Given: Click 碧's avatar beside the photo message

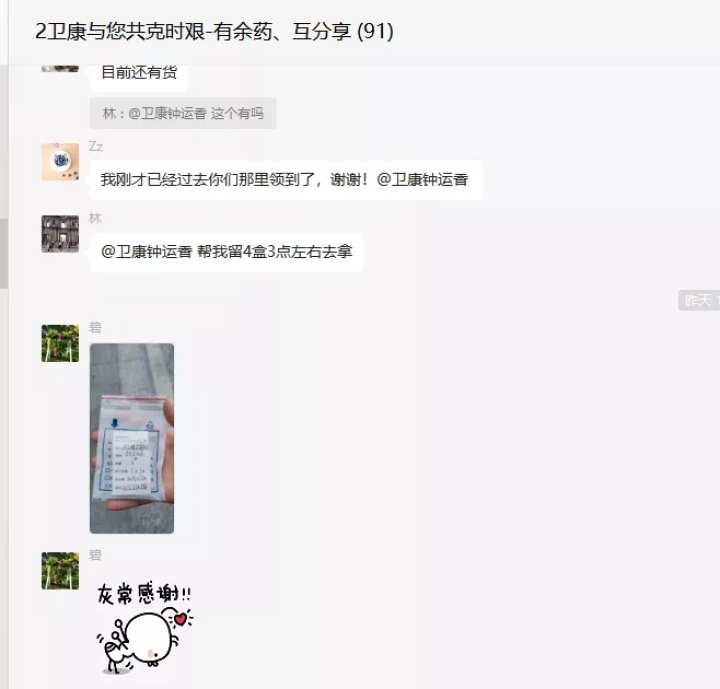Looking at the screenshot, I should [x=60, y=343].
